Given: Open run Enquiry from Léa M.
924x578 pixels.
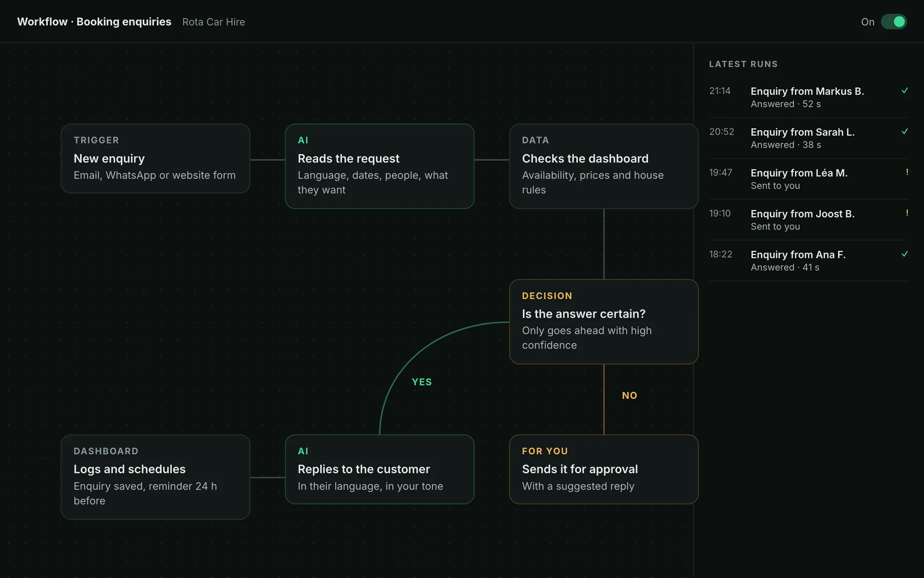Looking at the screenshot, I should [808, 179].
